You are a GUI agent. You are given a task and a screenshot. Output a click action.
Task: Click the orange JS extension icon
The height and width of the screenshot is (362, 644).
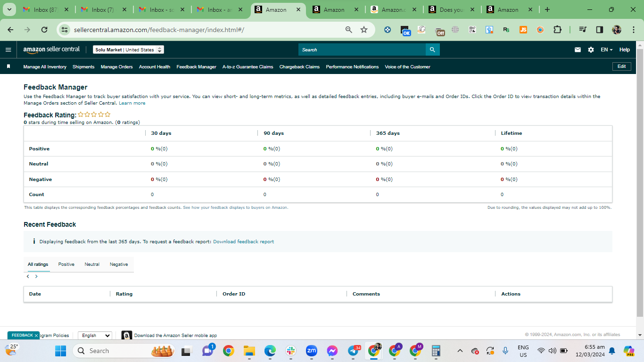(523, 30)
